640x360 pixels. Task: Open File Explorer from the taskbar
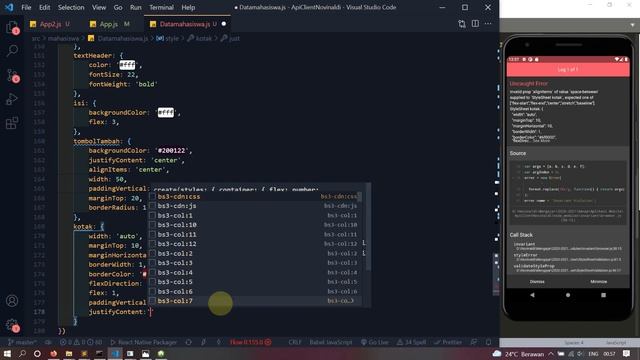[x=69, y=353]
